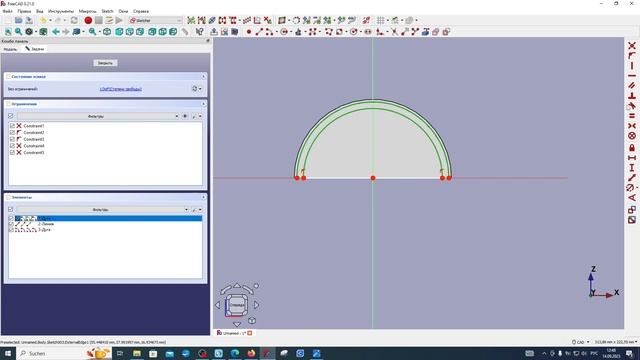This screenshot has width=640, height=360.
Task: Open the Sketcher workbench dropdown
Action: pyautogui.click(x=155, y=20)
